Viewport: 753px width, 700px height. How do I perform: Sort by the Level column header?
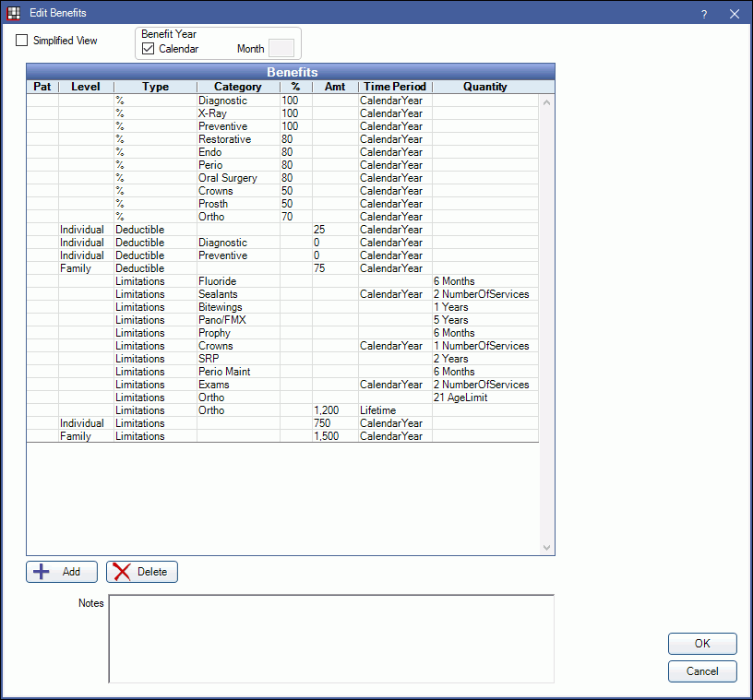pyautogui.click(x=86, y=87)
